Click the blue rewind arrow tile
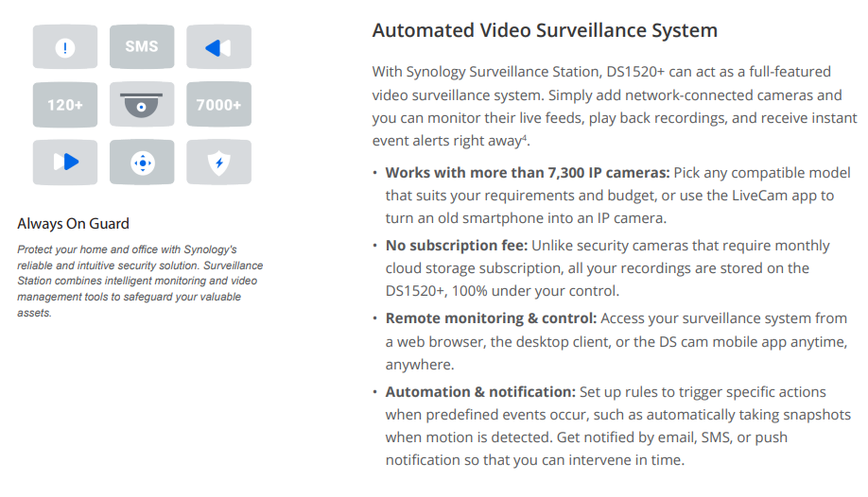The image size is (868, 497). 218,47
